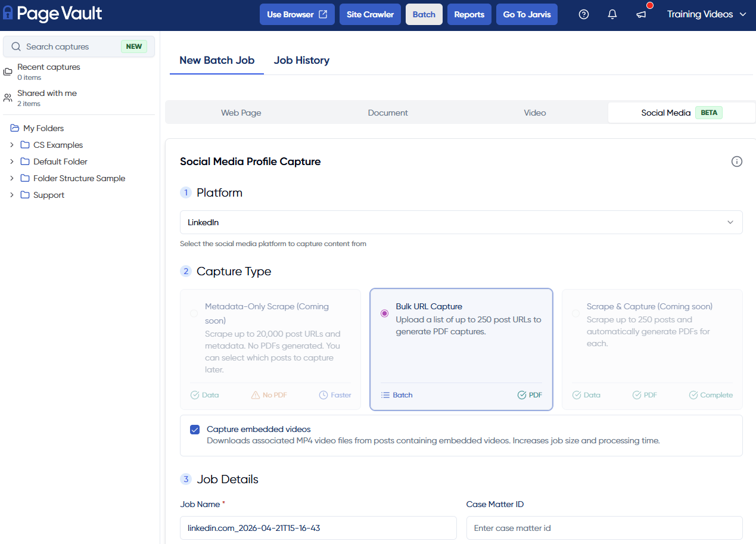This screenshot has width=756, height=544.
Task: Click the Folder Structure Sample folder icon
Action: [25, 178]
